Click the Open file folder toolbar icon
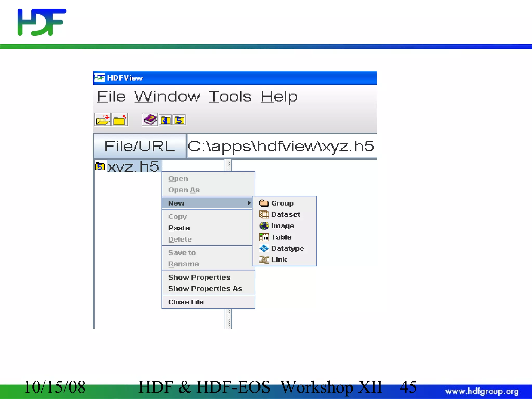 (103, 120)
